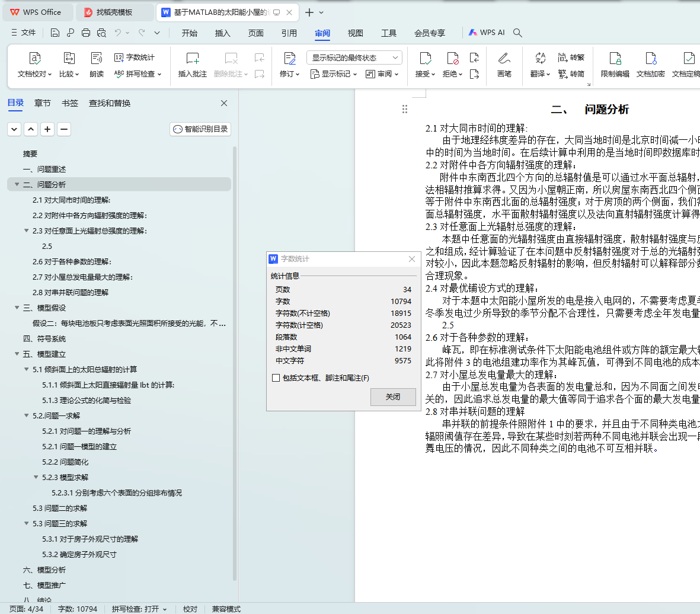Click 智能识别目录 button
Screen dimensions: 700x614
(200, 129)
